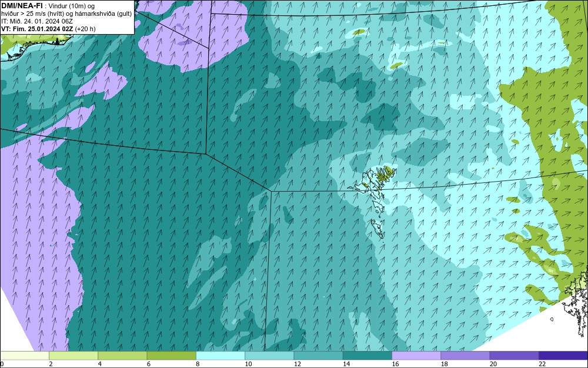The image size is (588, 368).
Task: Click the legend label "16"
Action: click(x=395, y=364)
